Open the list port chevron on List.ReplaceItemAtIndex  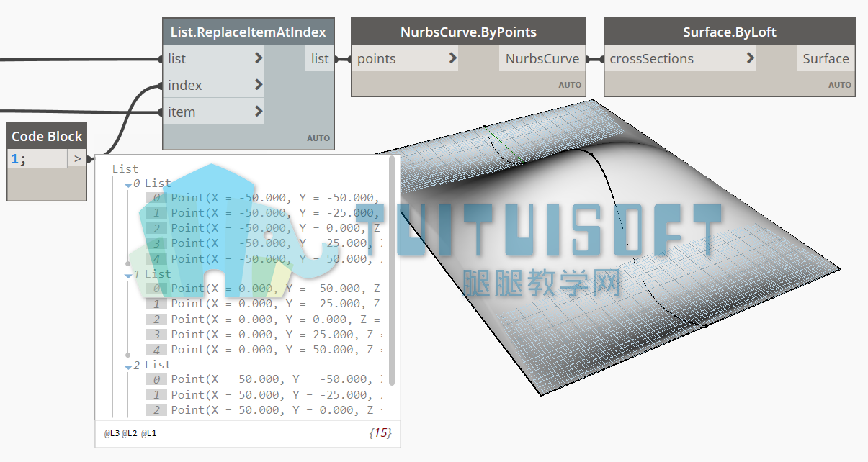tap(259, 58)
